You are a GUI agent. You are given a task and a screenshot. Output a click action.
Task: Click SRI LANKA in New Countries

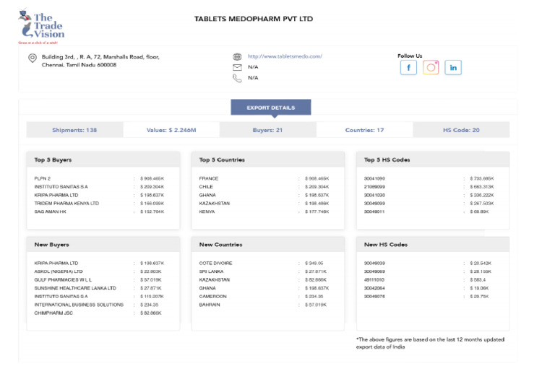click(211, 271)
